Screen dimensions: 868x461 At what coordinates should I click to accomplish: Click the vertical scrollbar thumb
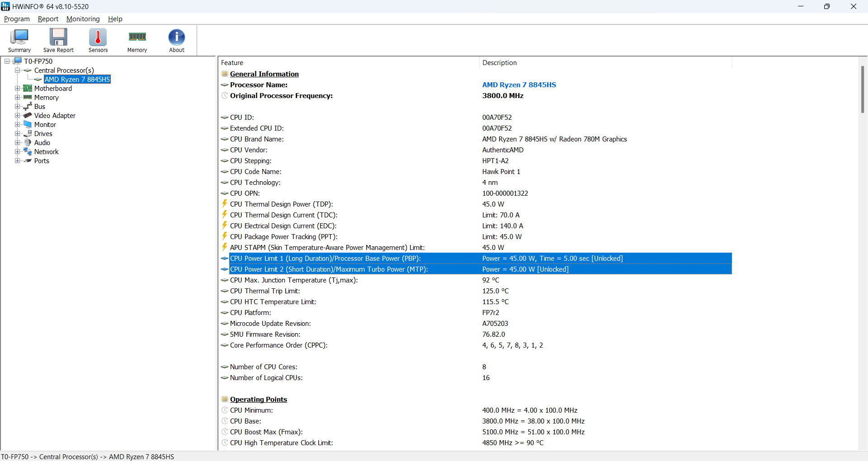(863, 89)
